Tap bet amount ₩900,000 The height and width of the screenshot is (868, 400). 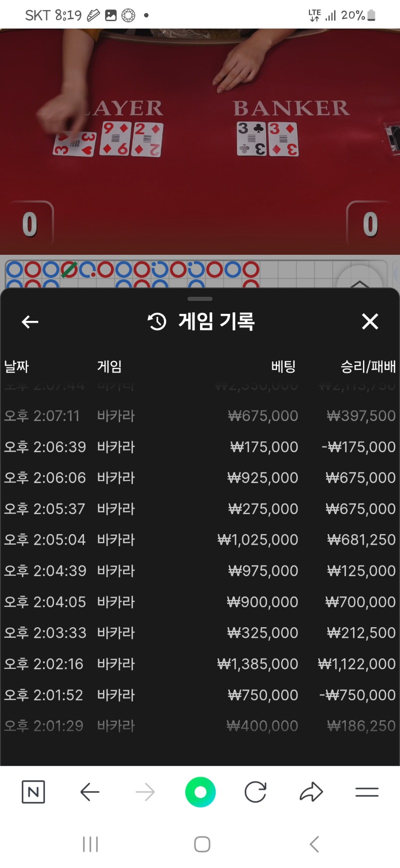[x=262, y=602]
